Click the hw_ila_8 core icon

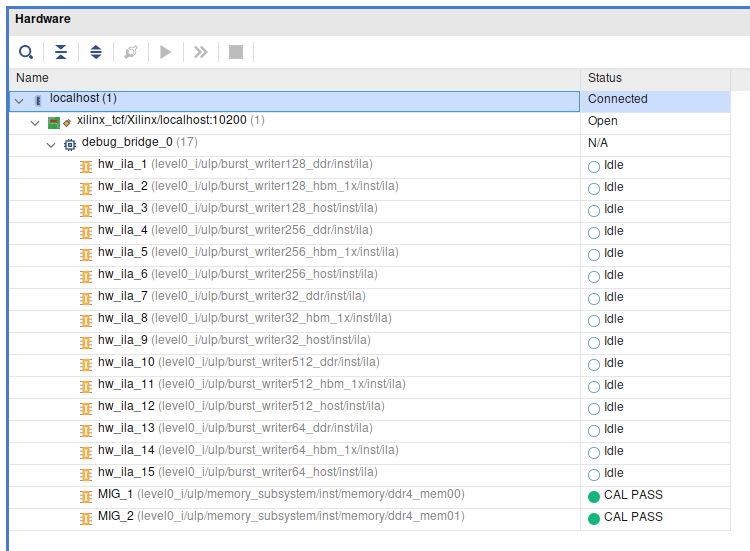tap(86, 321)
